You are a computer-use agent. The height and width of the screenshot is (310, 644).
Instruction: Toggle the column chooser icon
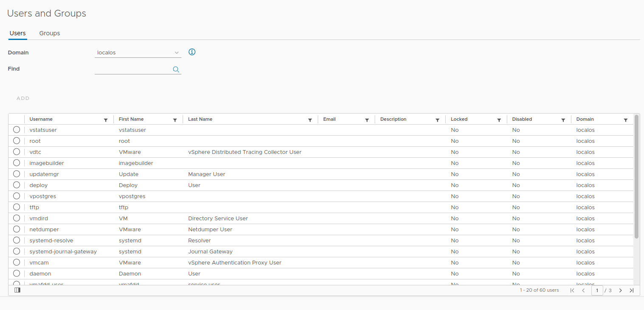coord(17,290)
